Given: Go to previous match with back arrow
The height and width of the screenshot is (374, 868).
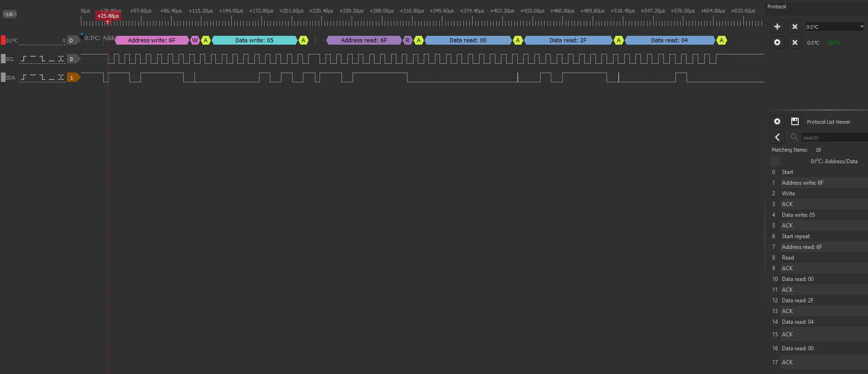Looking at the screenshot, I should (x=777, y=137).
